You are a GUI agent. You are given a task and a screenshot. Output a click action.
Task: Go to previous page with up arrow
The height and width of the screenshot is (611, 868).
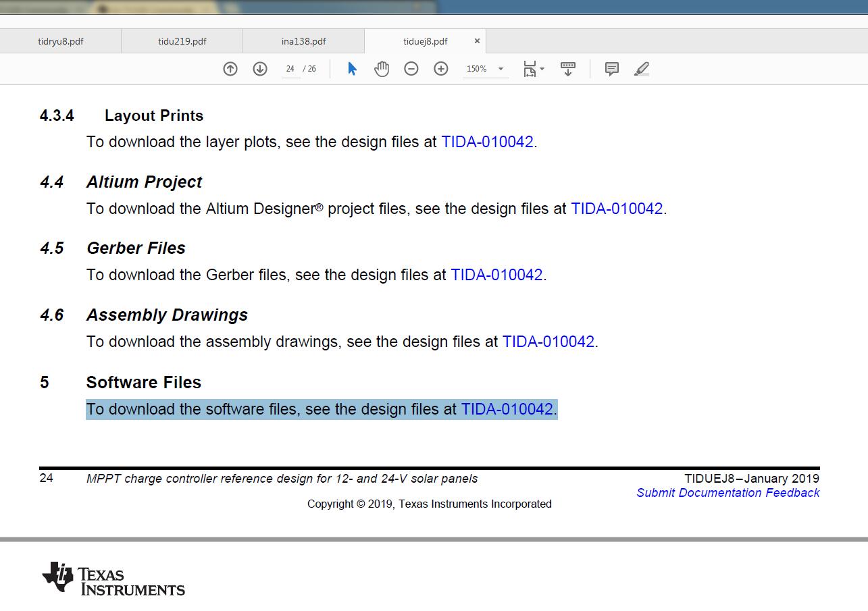(x=230, y=69)
